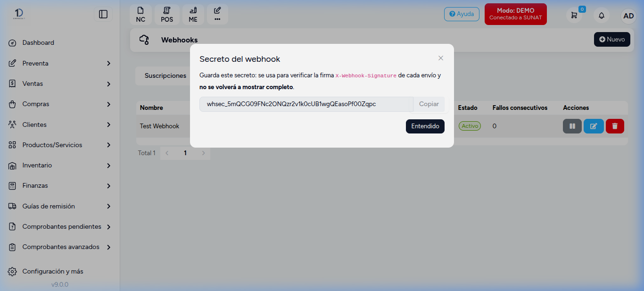Click the Webhooks cloud icon
The width and height of the screenshot is (644, 291).
(144, 40)
